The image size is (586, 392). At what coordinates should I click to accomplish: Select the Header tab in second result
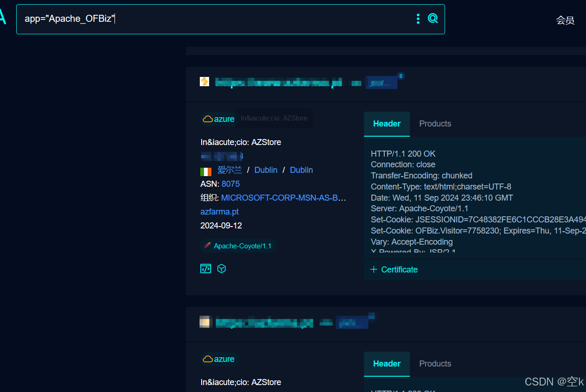pos(387,364)
